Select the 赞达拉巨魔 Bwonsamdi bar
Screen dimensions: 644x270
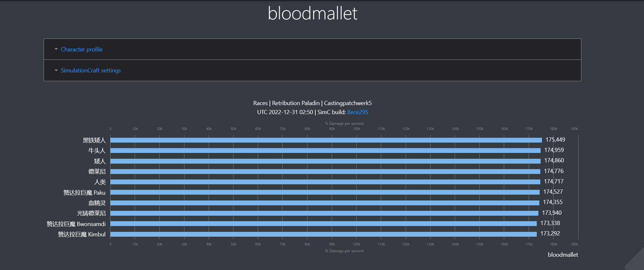323,223
